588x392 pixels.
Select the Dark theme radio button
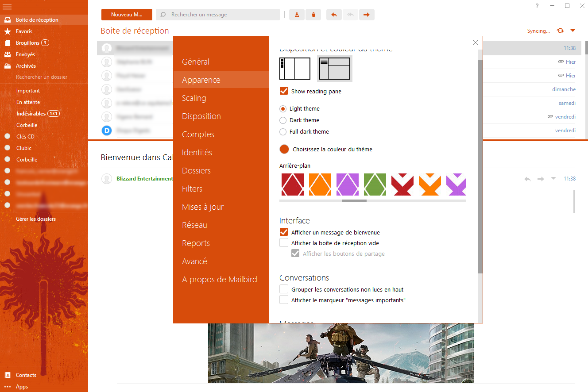pos(283,120)
